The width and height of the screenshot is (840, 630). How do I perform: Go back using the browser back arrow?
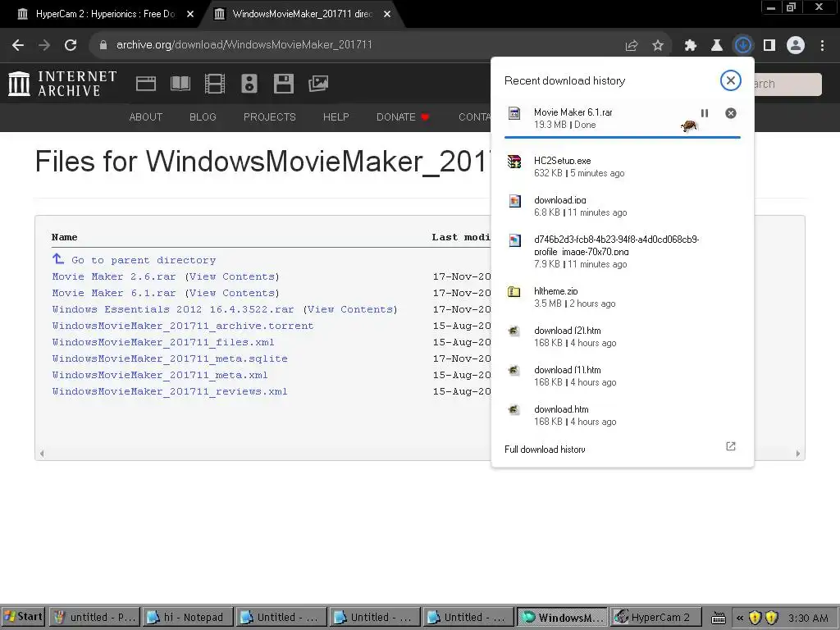tap(18, 45)
